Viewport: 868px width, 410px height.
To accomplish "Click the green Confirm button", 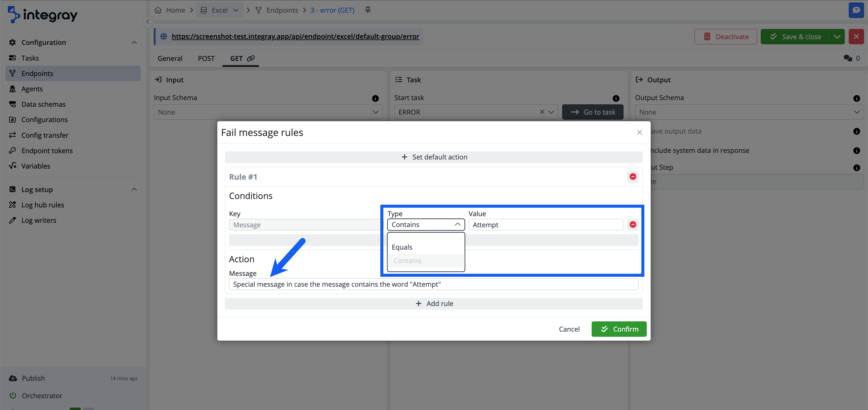I will click(x=619, y=329).
